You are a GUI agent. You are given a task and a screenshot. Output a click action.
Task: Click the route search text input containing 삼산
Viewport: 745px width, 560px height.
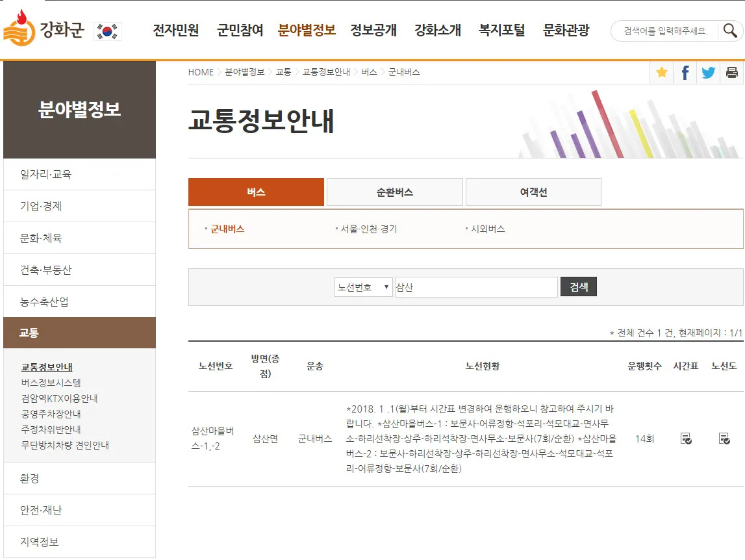(476, 286)
